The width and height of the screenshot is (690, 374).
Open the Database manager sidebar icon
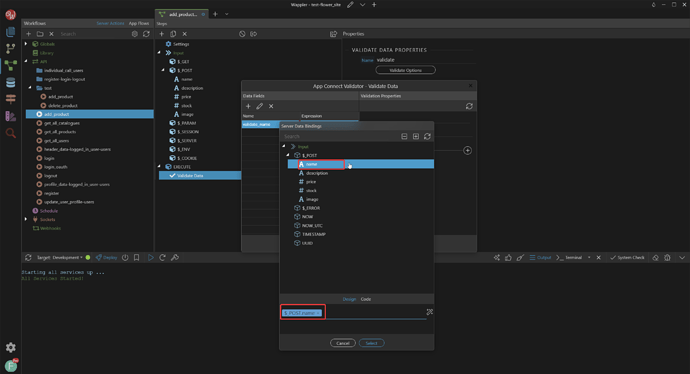(x=11, y=82)
